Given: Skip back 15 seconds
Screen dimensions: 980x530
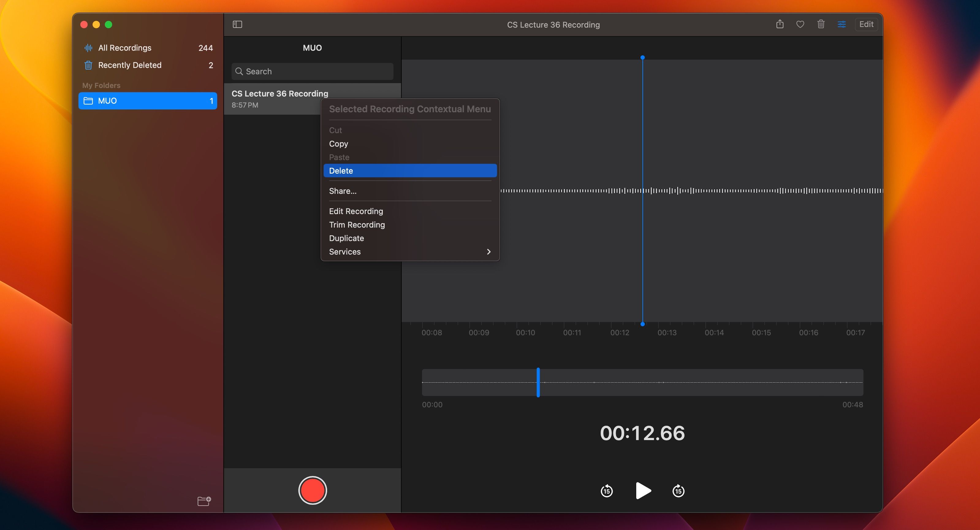Looking at the screenshot, I should click(606, 491).
